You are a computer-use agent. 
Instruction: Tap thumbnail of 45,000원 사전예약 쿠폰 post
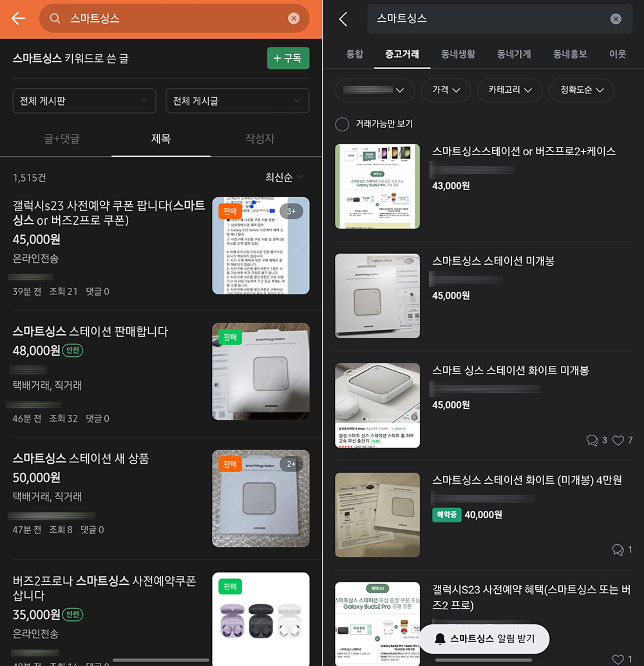pyautogui.click(x=261, y=245)
